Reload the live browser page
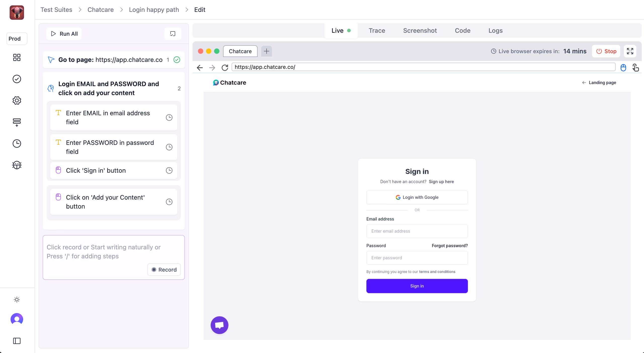The image size is (644, 353). tap(225, 67)
